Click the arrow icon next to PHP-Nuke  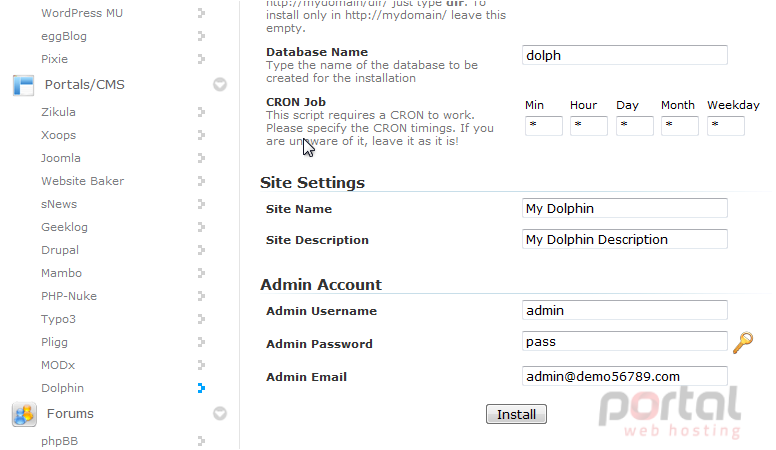201,296
